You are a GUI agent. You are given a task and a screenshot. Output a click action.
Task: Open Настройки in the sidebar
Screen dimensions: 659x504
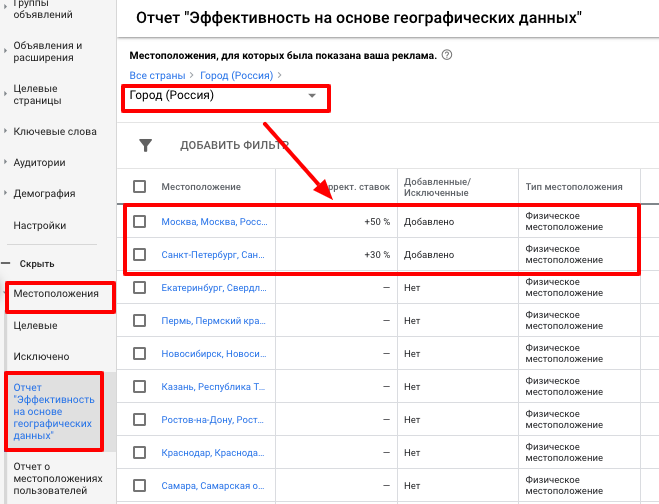pyautogui.click(x=40, y=225)
